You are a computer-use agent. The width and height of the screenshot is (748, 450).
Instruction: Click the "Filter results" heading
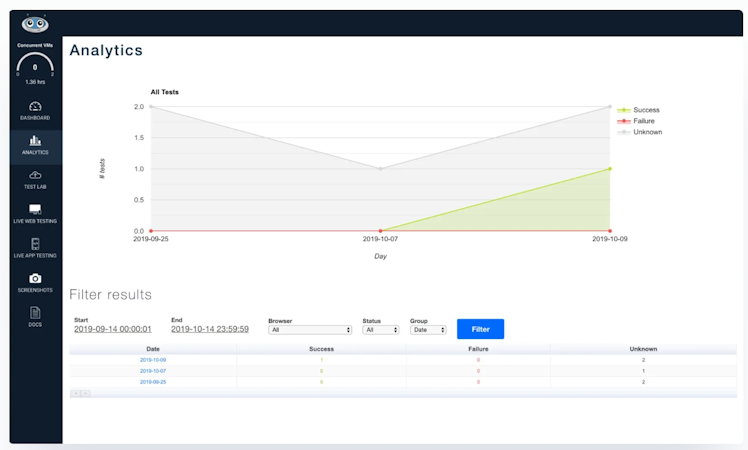110,294
